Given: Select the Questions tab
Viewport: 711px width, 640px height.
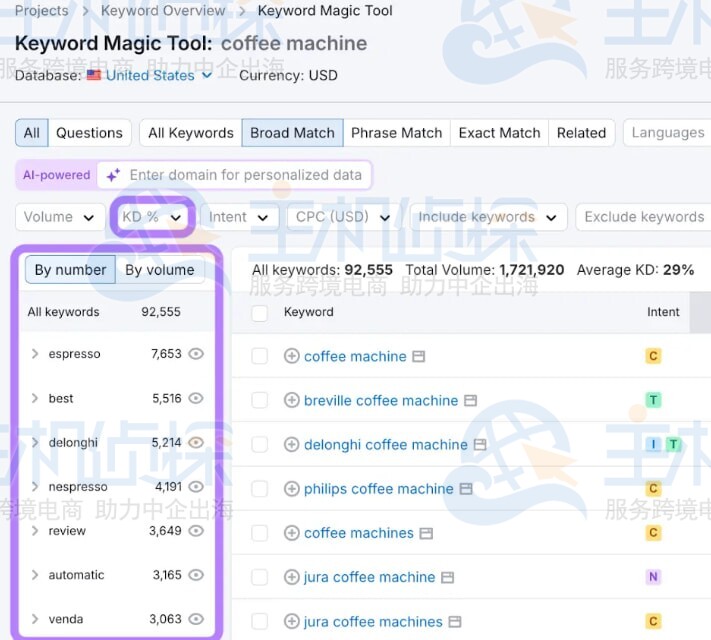Looking at the screenshot, I should click(x=89, y=133).
